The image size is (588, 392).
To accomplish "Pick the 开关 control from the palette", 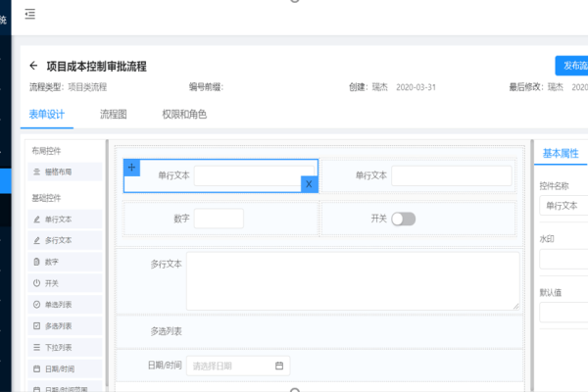I will (65, 283).
